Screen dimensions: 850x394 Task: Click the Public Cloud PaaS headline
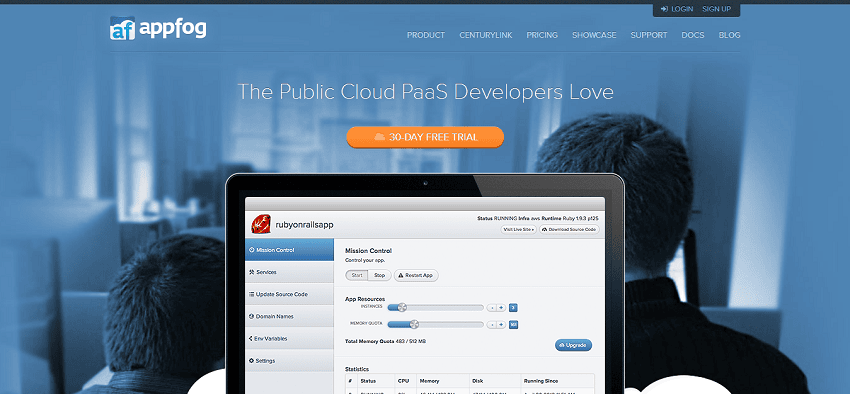426,92
